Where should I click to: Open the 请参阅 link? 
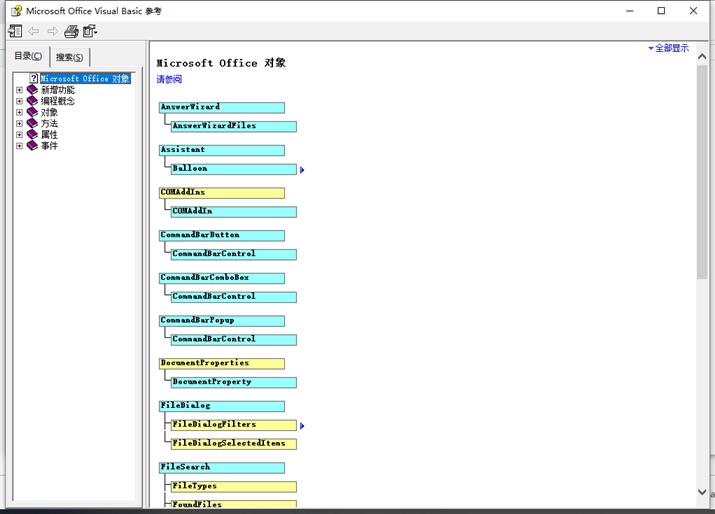point(169,79)
